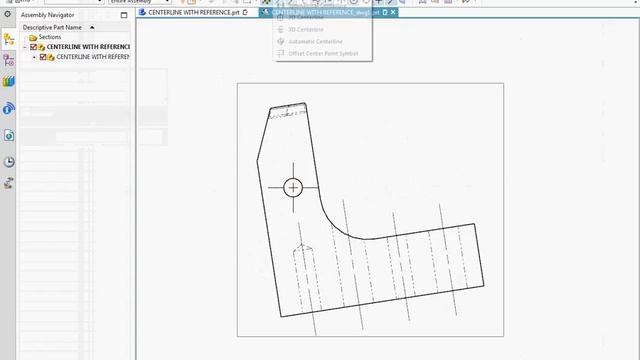Screen dimensions: 640x360
Task: Undock the CENTERLINE WITH REFERENCE.prt tab icon
Action: [245, 12]
